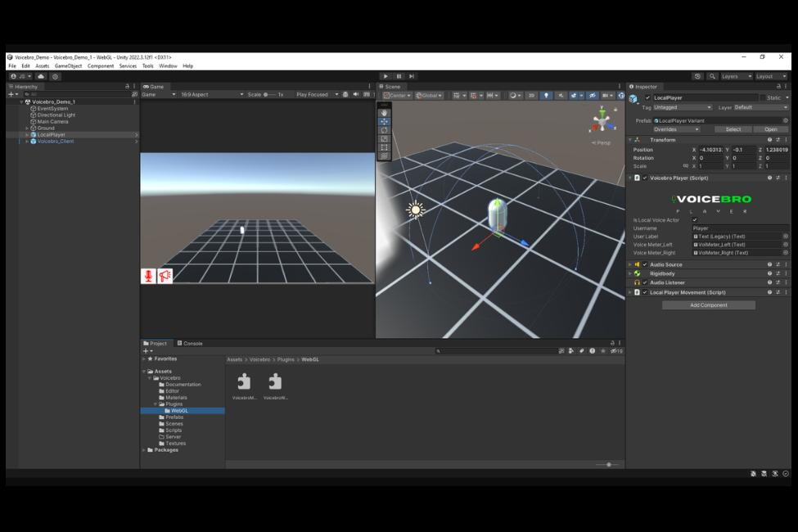798x532 pixels.
Task: Click the scene orientation gizmo
Action: point(602,121)
